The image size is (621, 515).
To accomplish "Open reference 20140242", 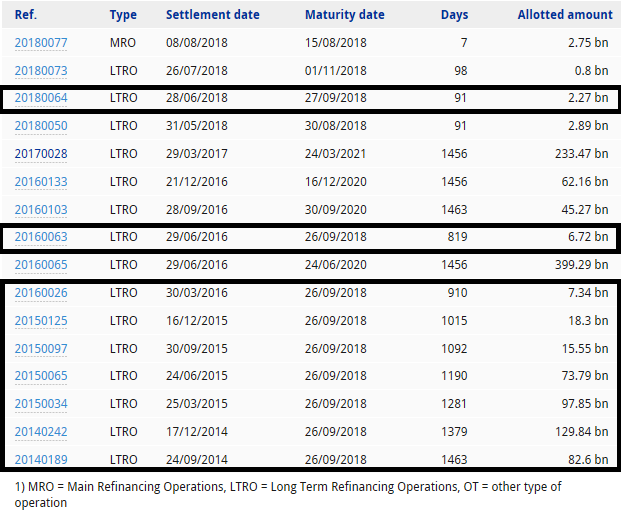I will click(x=41, y=432).
